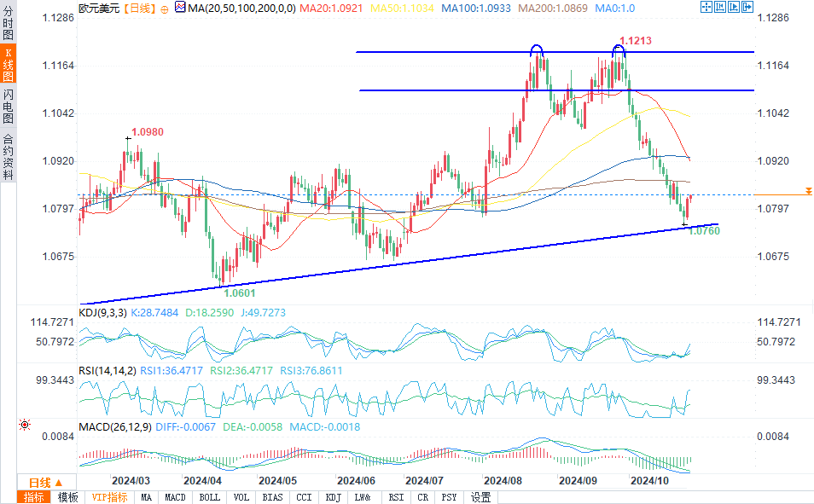Click the RSI3:76.8611 value

[x=311, y=371]
